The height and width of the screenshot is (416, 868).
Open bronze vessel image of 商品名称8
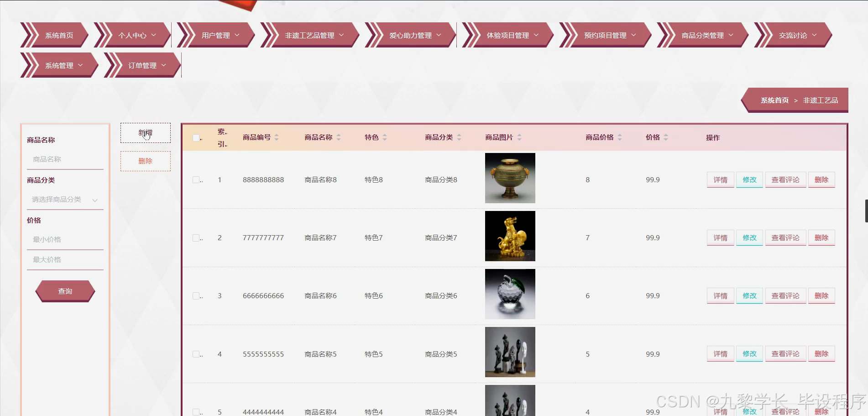510,178
